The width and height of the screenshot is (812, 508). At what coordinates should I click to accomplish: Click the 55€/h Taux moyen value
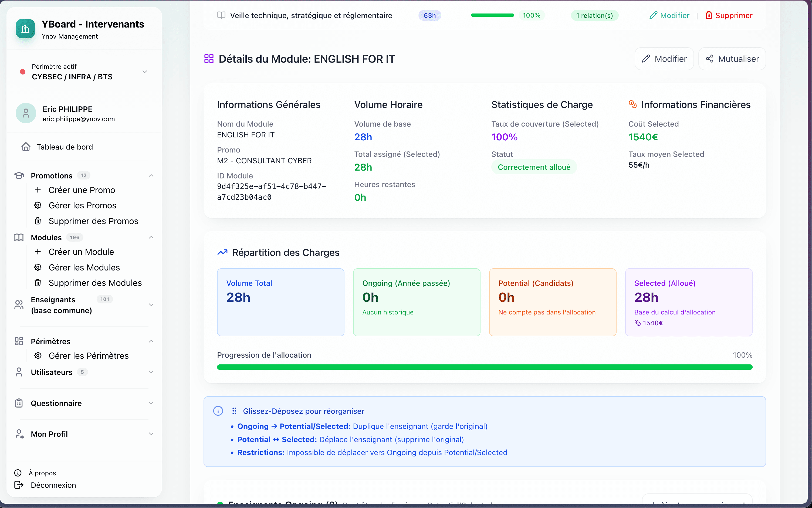(639, 165)
